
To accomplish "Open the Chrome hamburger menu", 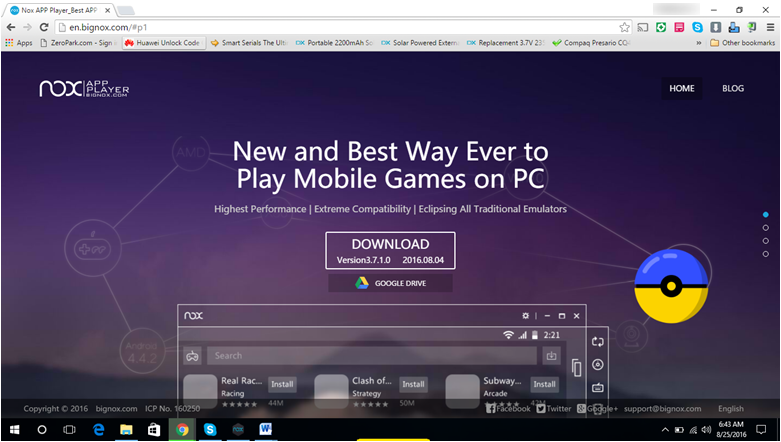I will [x=771, y=27].
